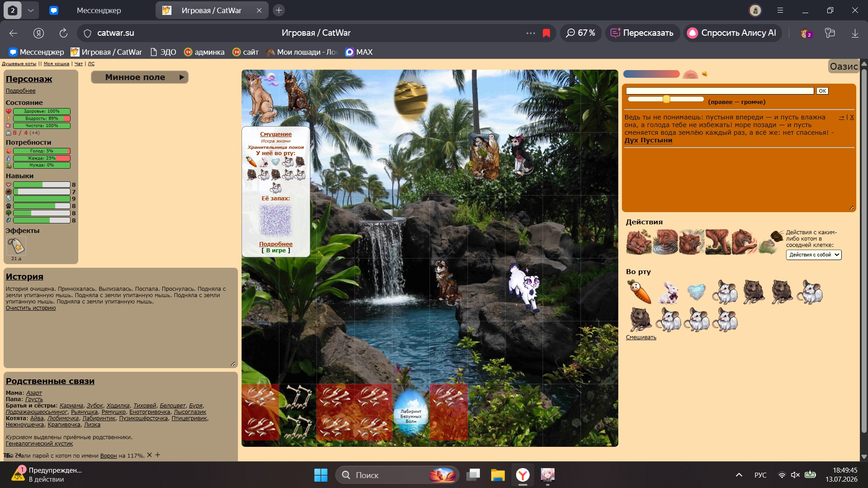Open the Yandex home button
Image resolution: width=868 pixels, height=488 pixels.
coord(38,33)
